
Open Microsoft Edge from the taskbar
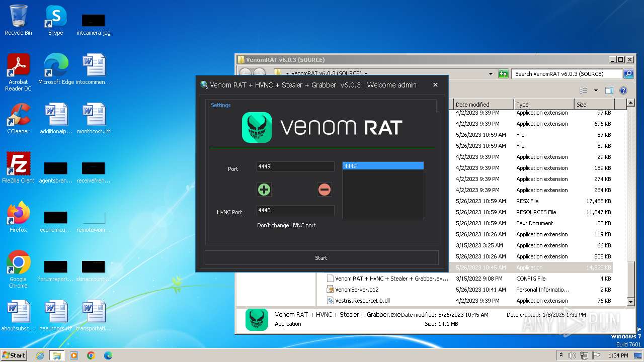pyautogui.click(x=108, y=355)
